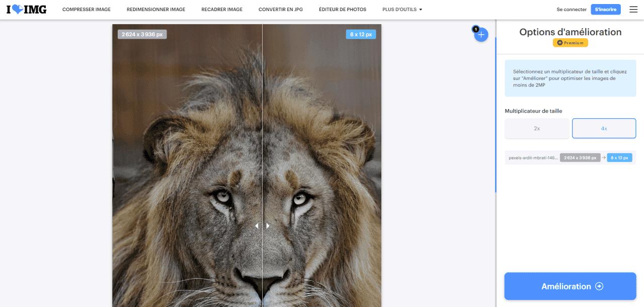644x307 pixels.
Task: Open the hamburger menu icon
Action: click(x=633, y=9)
